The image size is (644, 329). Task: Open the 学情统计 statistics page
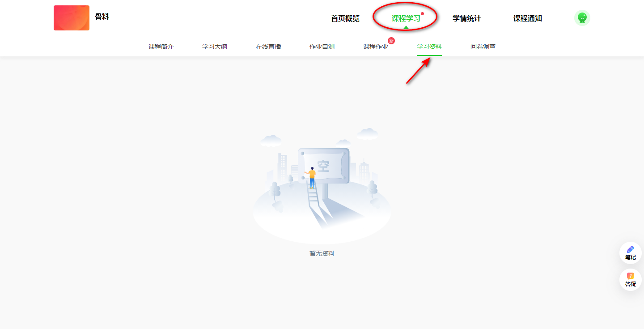point(466,18)
